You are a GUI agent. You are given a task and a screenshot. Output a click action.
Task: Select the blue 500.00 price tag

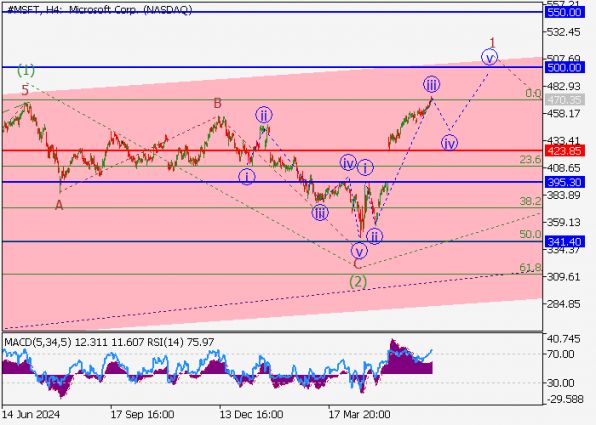pyautogui.click(x=564, y=68)
